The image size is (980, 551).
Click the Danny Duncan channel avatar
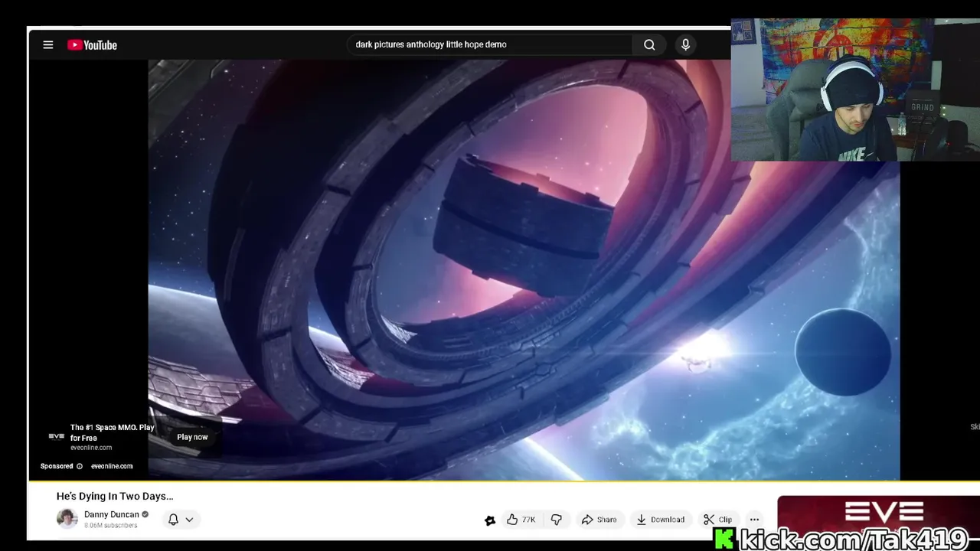pyautogui.click(x=67, y=519)
